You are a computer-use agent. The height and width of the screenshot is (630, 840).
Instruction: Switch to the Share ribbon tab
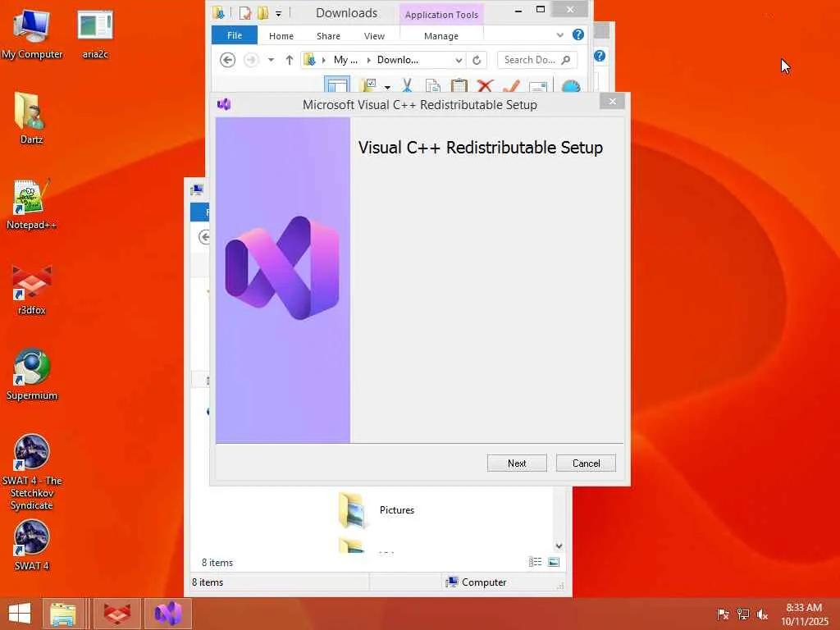[x=328, y=36]
